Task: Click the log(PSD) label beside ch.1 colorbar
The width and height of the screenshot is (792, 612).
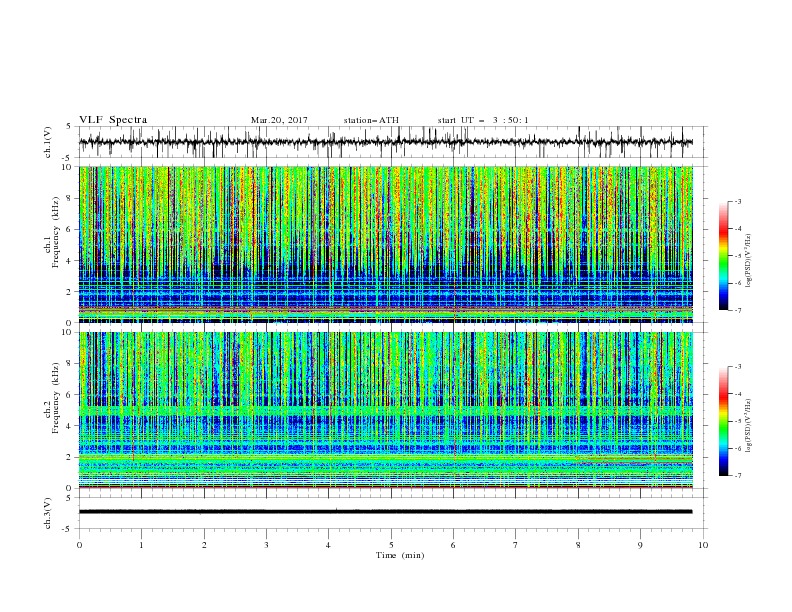Action: coord(748,261)
